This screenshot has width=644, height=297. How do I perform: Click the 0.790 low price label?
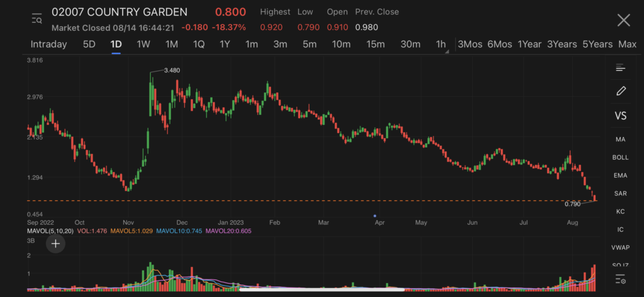[572, 204]
